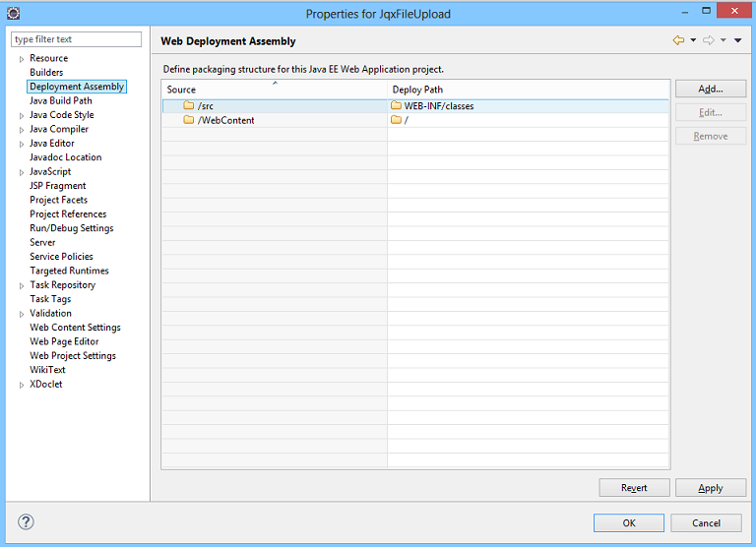Select Java Build Path in the tree
This screenshot has width=756, height=547.
click(61, 100)
